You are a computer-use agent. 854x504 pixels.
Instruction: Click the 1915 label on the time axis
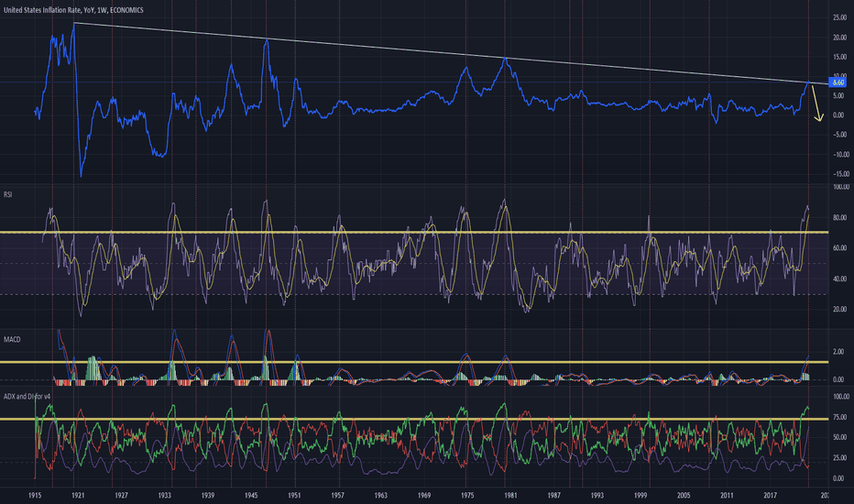tap(35, 495)
